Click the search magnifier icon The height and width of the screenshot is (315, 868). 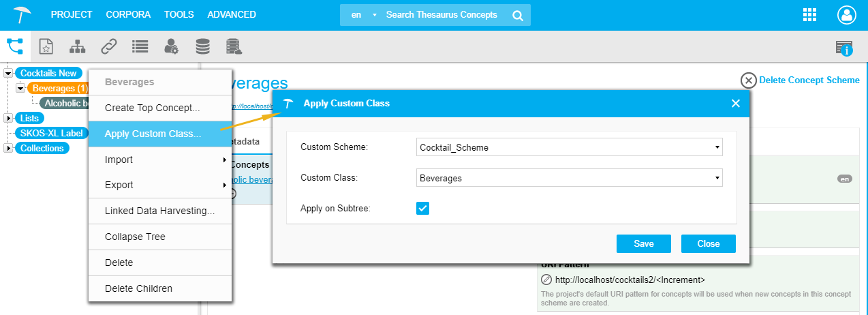[x=518, y=15]
